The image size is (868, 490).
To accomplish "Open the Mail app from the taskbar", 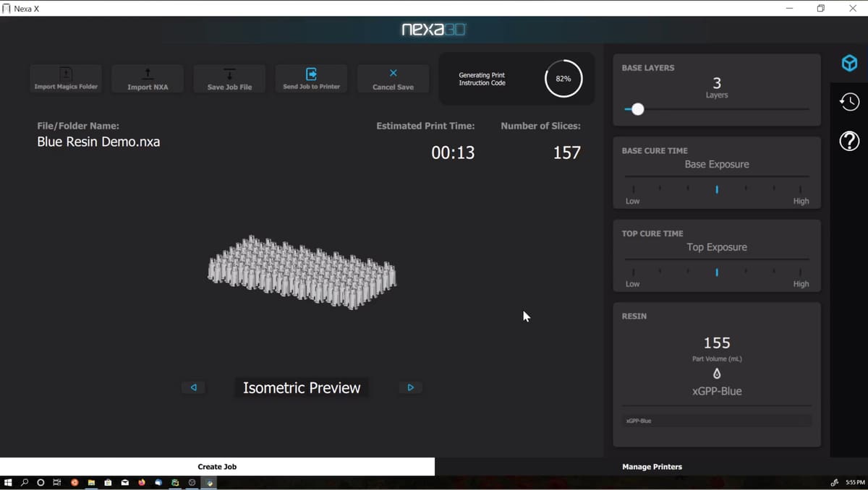I will coord(125,483).
